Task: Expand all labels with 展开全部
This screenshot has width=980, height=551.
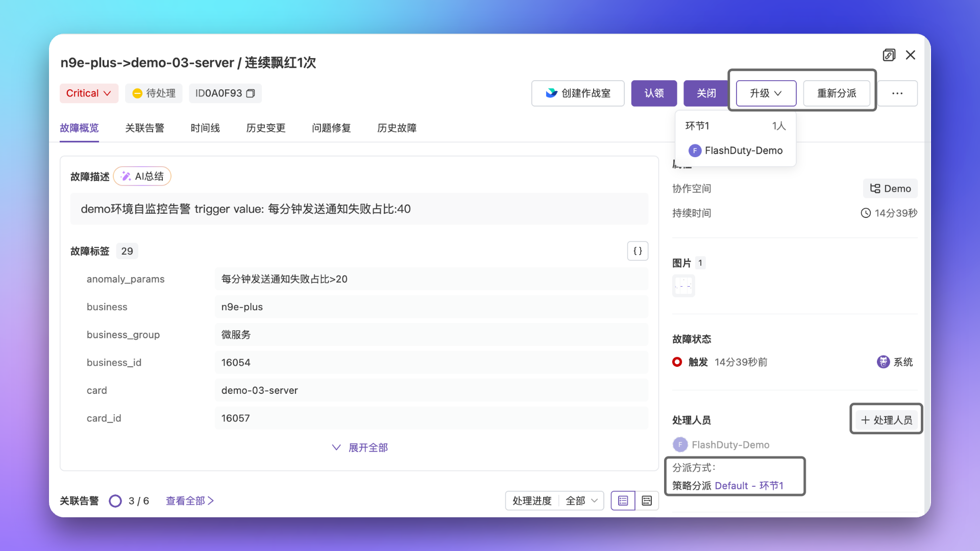Action: click(360, 447)
